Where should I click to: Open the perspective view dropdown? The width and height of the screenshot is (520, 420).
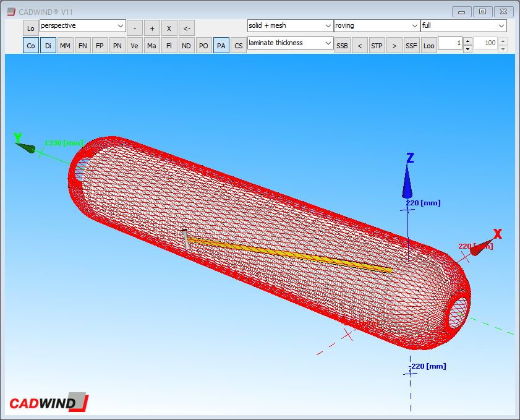[83, 26]
